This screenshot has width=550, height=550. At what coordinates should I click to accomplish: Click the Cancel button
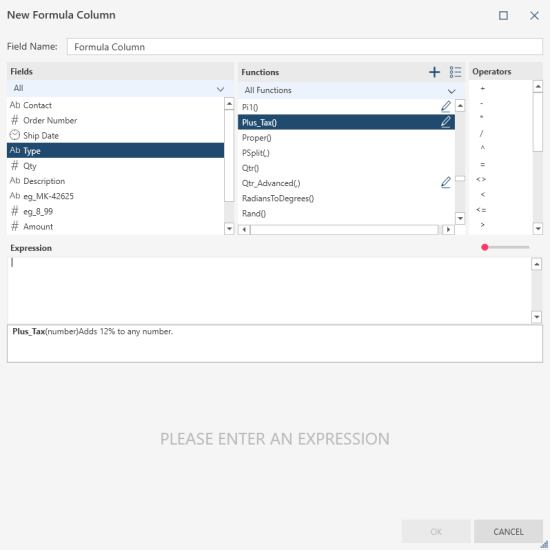point(508,531)
